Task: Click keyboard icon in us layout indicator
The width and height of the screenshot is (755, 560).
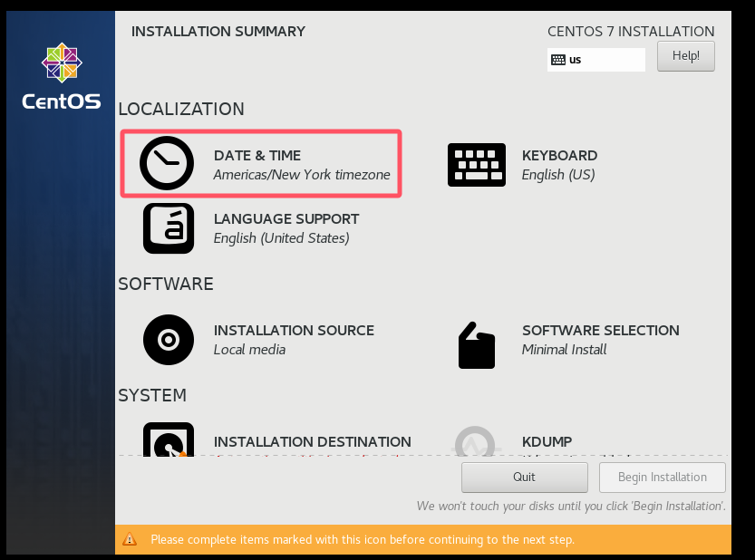Action: (558, 60)
